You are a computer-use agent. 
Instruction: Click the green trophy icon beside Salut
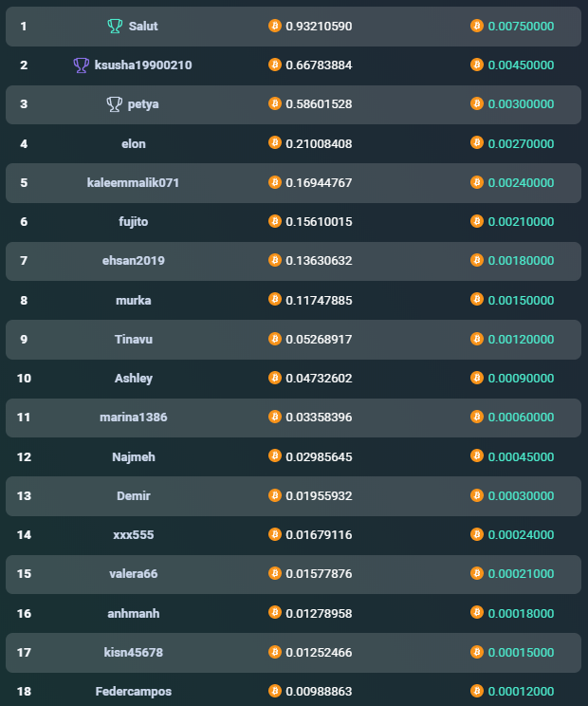tap(115, 27)
